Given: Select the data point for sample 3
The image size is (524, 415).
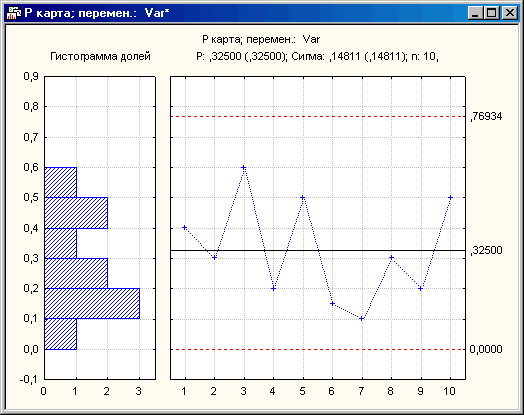Looking at the screenshot, I should tap(244, 167).
